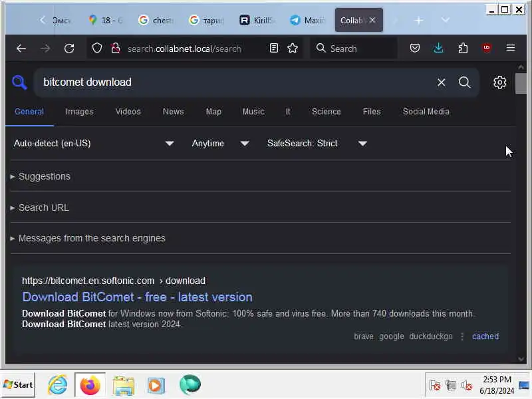Open Windows Media Player from taskbar
The width and height of the screenshot is (532, 399).
tap(156, 386)
